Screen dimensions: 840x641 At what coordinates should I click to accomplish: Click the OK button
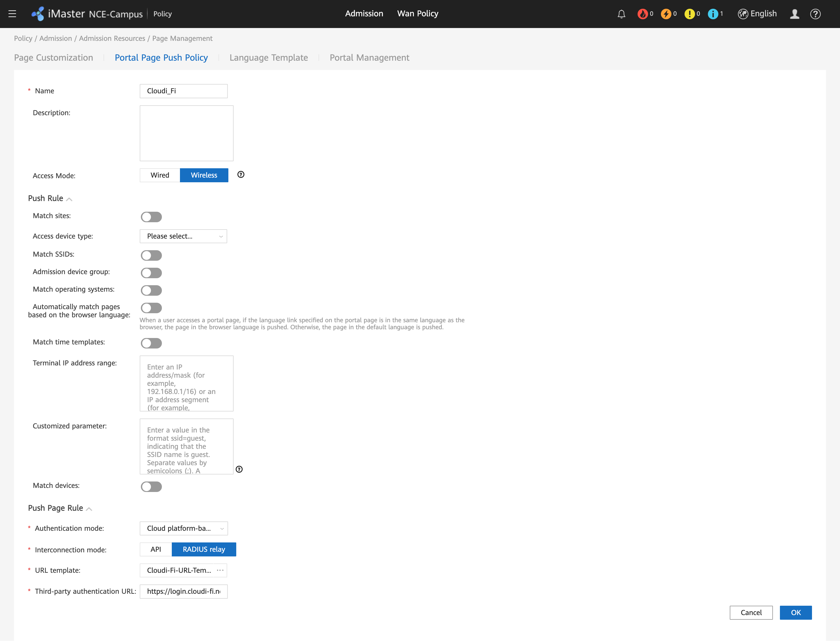[796, 612]
